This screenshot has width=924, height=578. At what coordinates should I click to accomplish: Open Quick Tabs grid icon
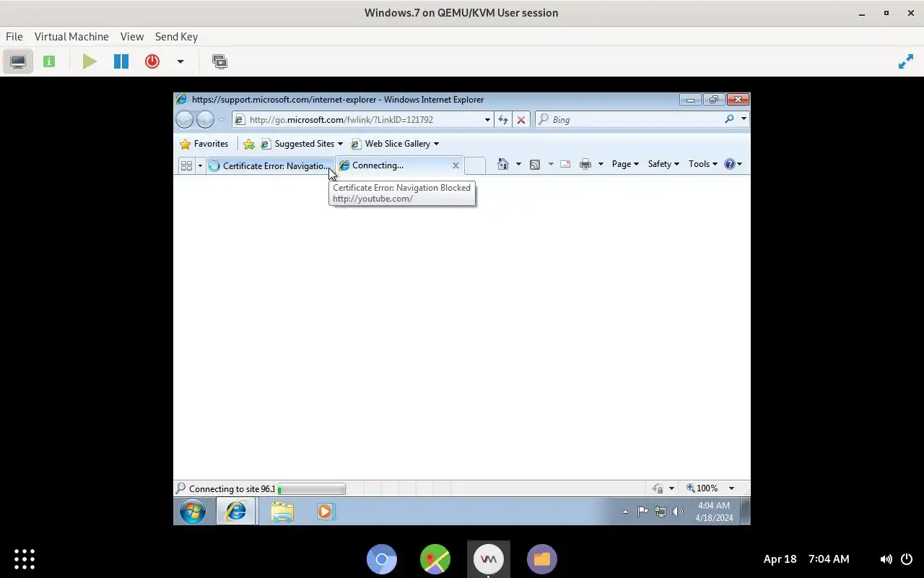(x=186, y=165)
